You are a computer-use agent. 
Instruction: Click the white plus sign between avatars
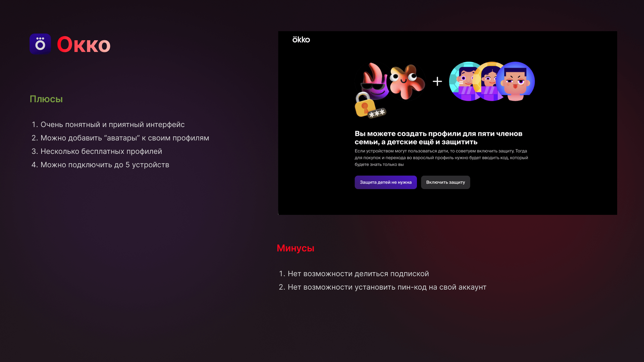437,81
